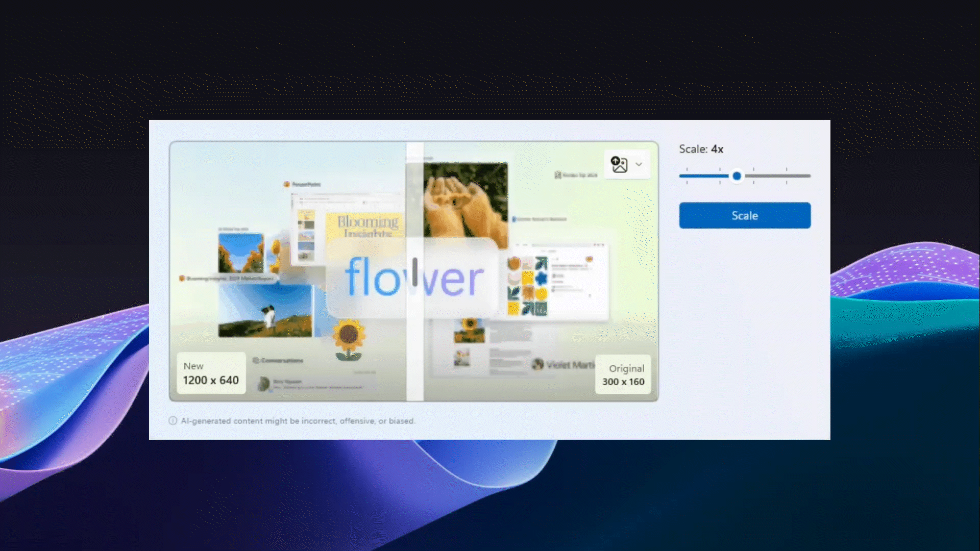980x551 pixels.
Task: Click the Scale slider thumb
Action: click(x=737, y=176)
